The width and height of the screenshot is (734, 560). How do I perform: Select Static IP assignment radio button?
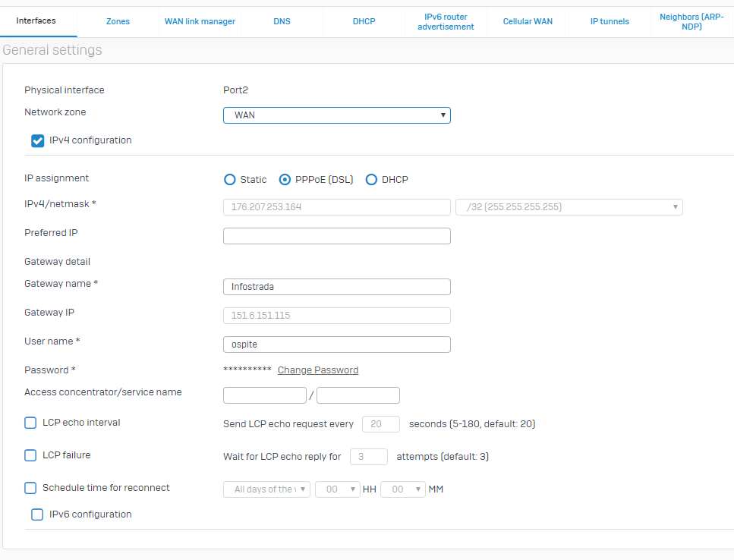[230, 180]
